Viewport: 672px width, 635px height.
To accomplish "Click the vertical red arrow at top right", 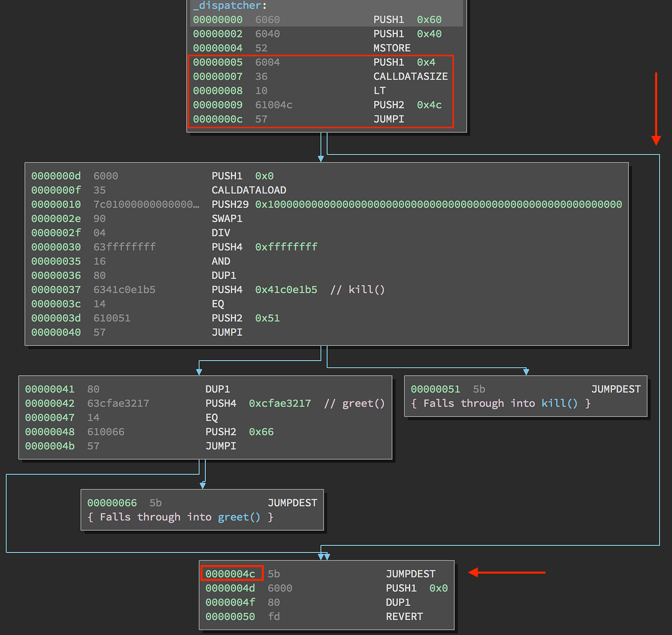I will click(x=656, y=109).
